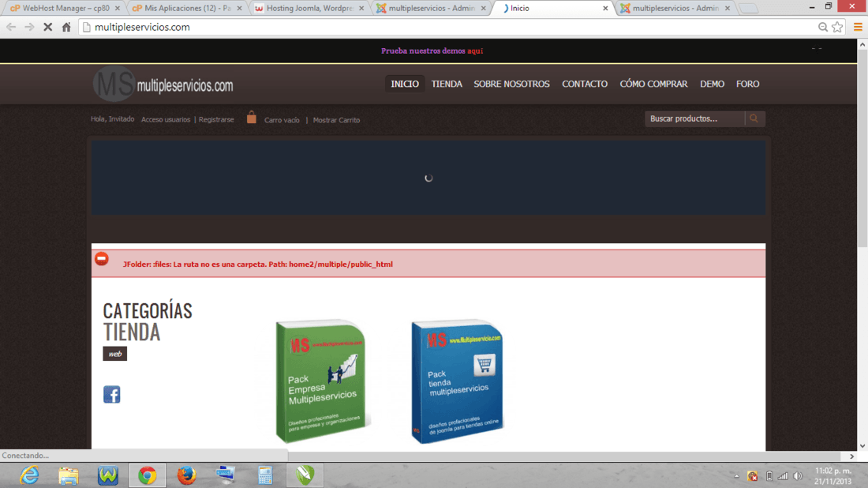Open the CONTACTO menu item

[x=585, y=84]
